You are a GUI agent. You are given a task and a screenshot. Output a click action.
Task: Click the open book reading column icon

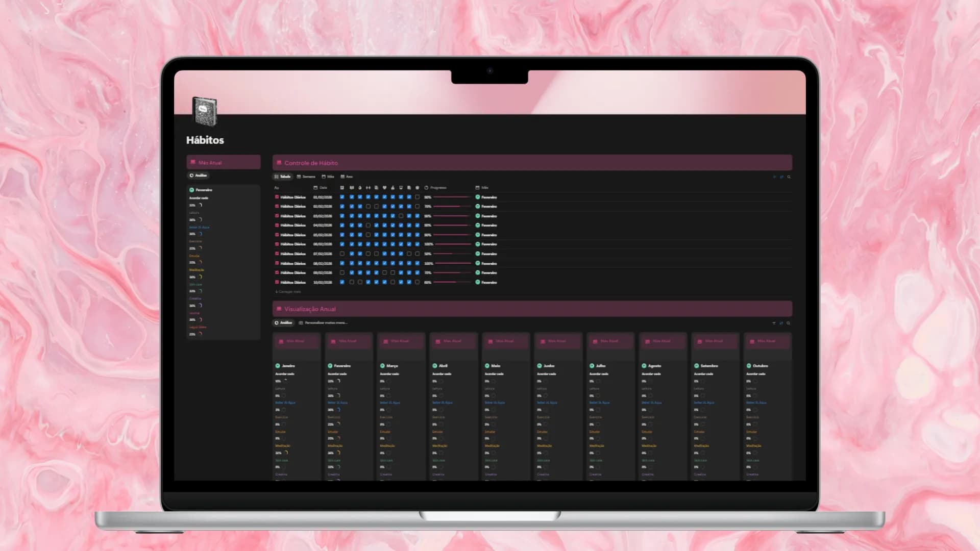coord(352,188)
